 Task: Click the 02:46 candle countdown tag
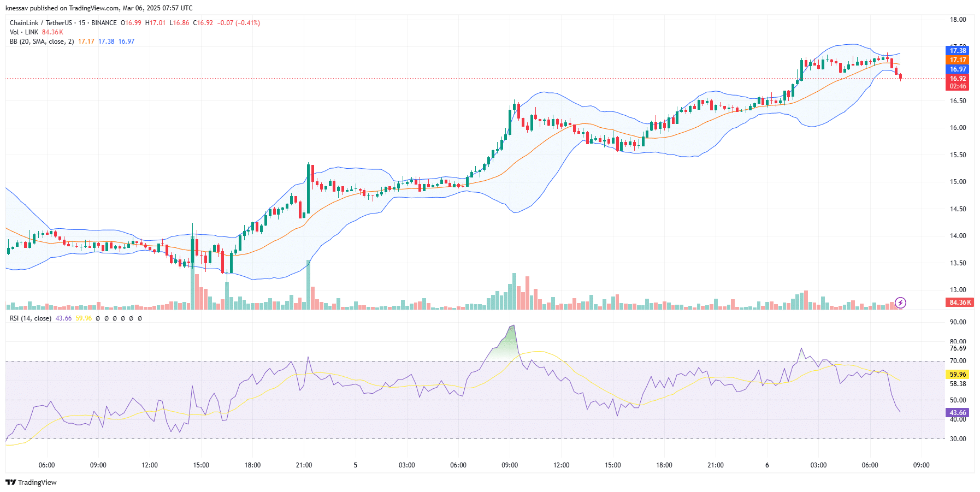pos(958,86)
